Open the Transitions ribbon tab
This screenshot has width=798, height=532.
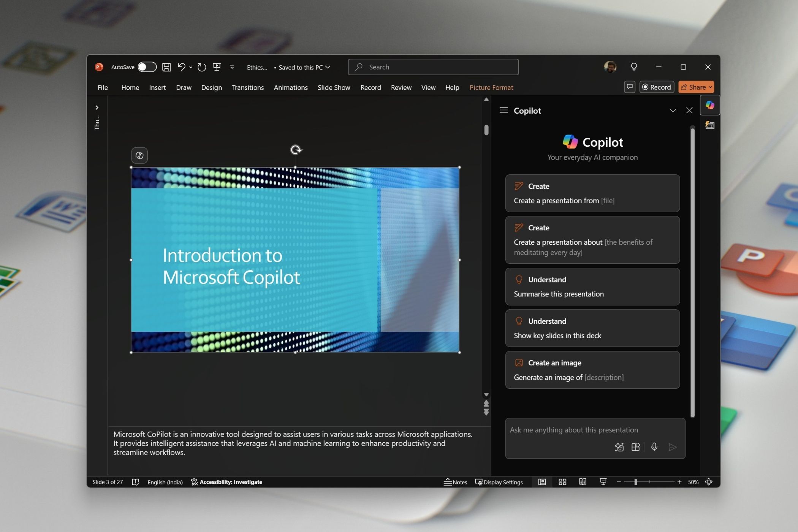point(248,87)
